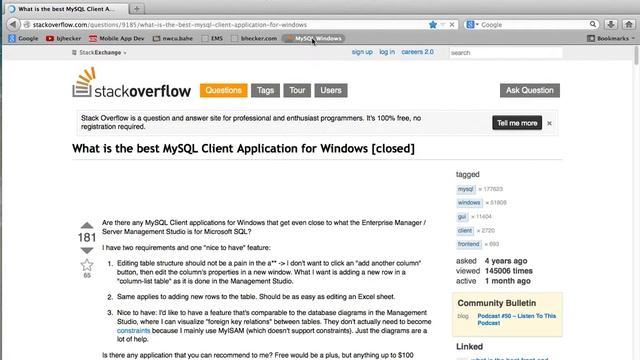Open the Google bookmark
The image size is (640, 360).
click(x=23, y=38)
